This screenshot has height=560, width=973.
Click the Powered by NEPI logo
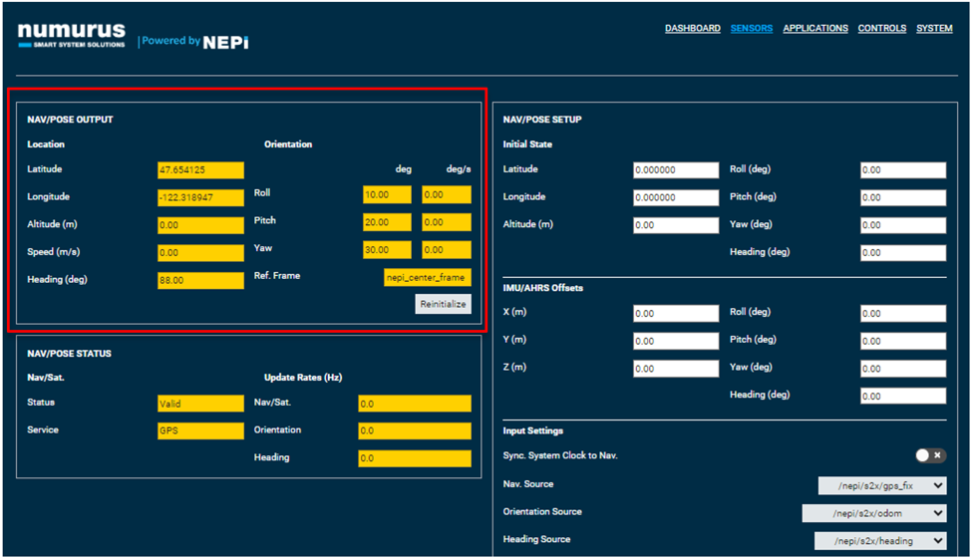(194, 42)
